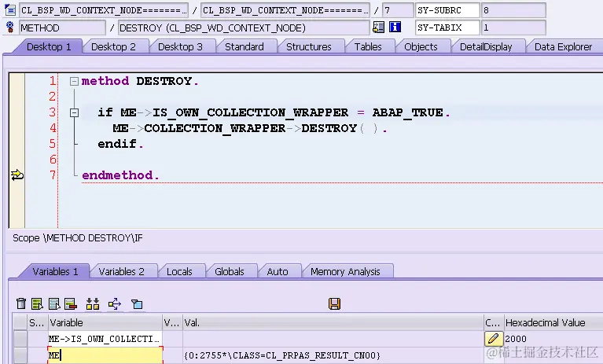Click the blue branching-arrows toolbar icon

pos(115,304)
